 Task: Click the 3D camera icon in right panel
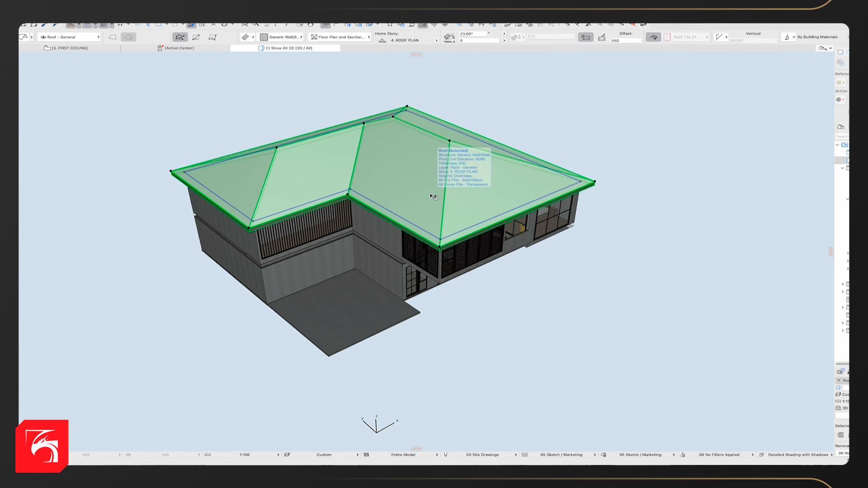(838, 408)
